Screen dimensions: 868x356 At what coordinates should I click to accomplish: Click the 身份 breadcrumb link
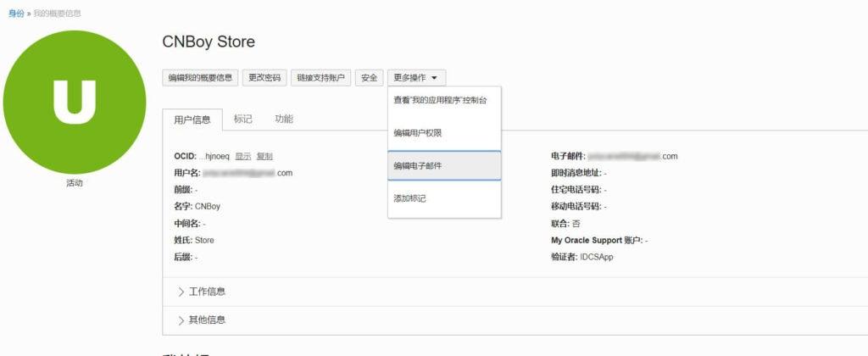pyautogui.click(x=16, y=14)
